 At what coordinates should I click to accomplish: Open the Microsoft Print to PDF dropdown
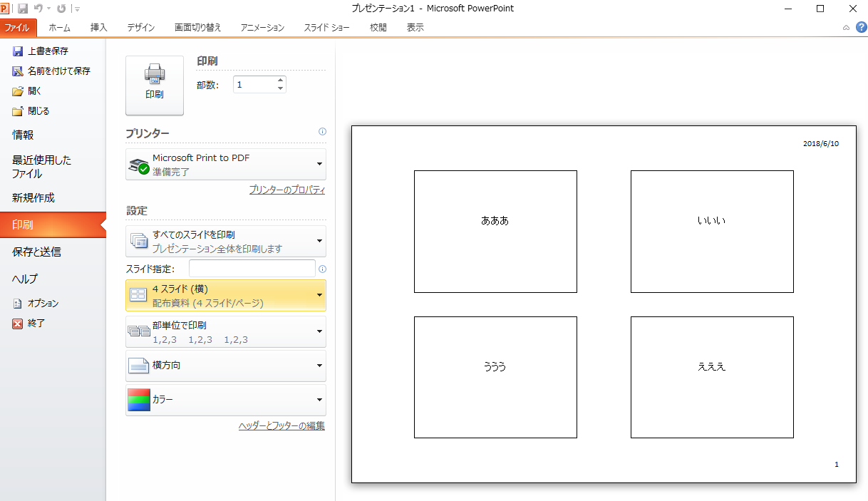pos(225,164)
